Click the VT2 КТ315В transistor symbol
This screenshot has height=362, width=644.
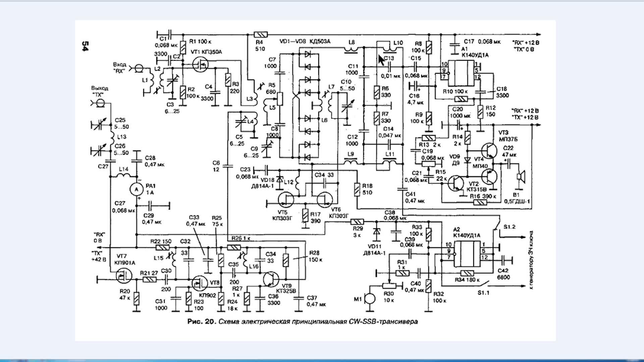click(x=455, y=183)
